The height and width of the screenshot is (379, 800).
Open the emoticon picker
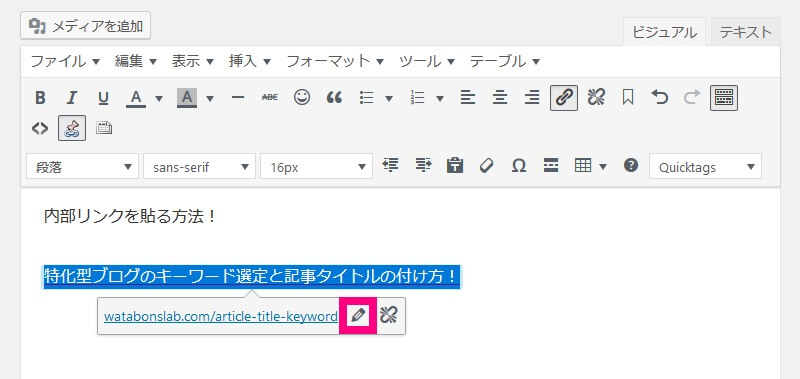click(x=302, y=97)
